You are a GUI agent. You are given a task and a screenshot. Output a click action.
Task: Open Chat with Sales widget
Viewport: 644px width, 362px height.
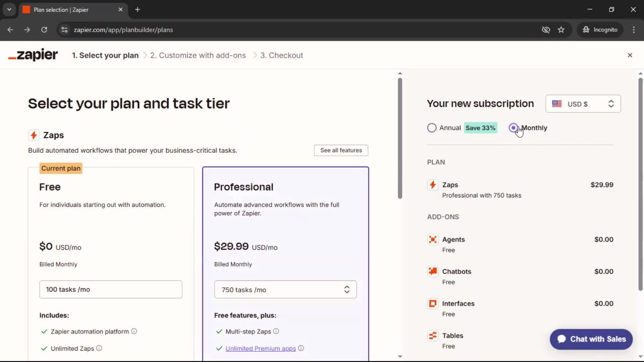[x=591, y=339]
